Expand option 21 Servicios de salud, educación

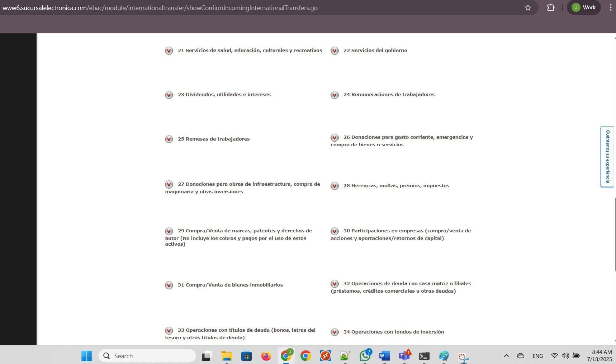click(169, 51)
